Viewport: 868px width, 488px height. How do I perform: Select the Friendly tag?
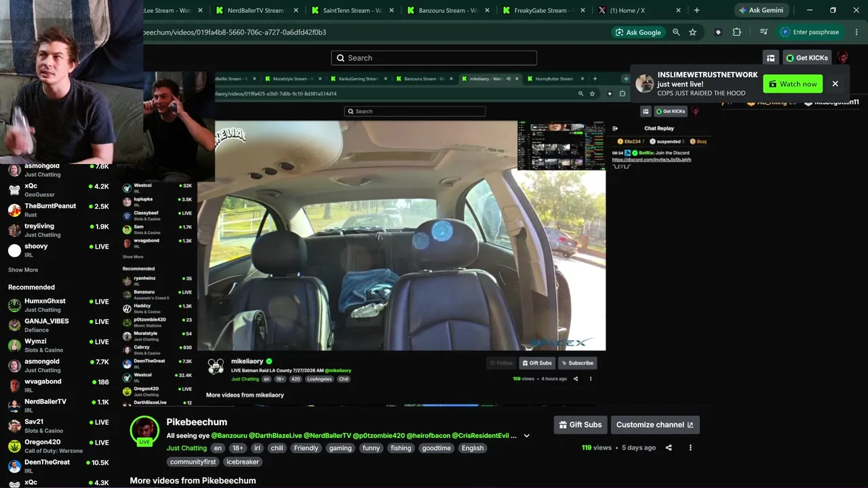306,448
